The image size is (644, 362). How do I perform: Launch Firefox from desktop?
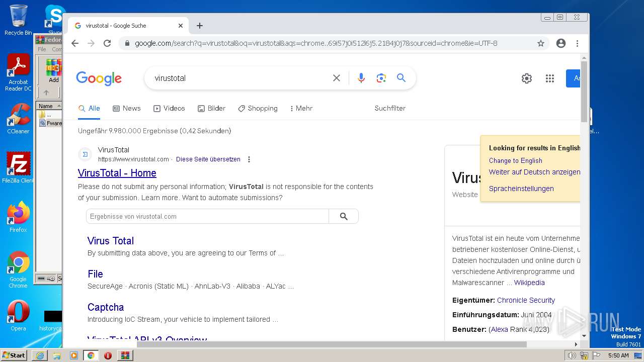point(18,217)
